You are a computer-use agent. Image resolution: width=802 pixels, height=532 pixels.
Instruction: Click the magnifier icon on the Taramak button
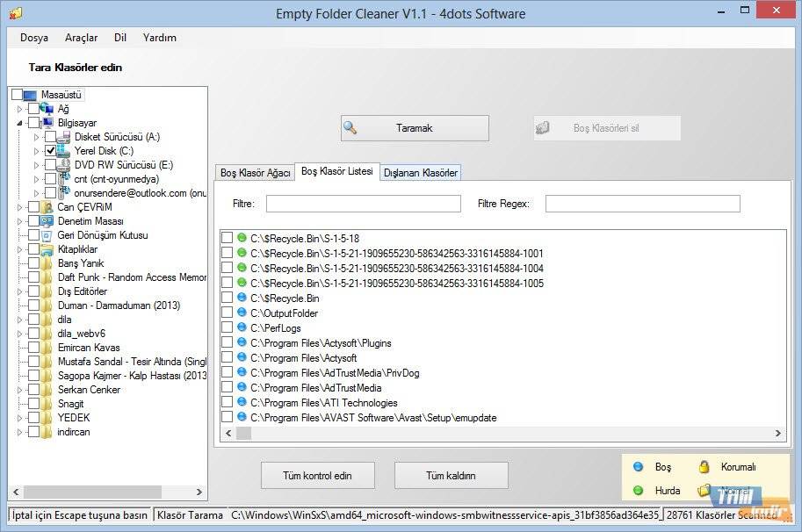350,128
